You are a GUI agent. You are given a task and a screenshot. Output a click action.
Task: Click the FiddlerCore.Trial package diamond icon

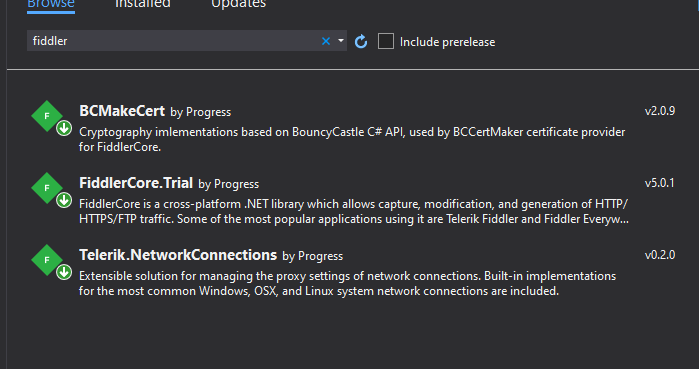pyautogui.click(x=47, y=188)
